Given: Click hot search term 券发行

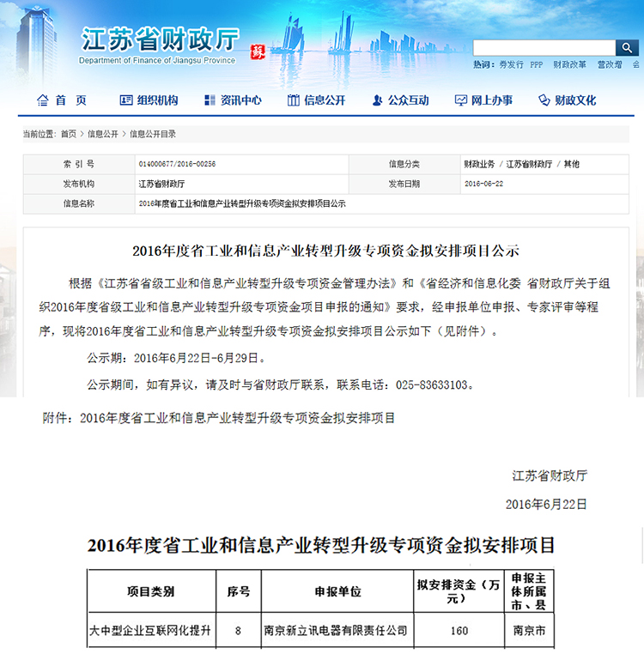Looking at the screenshot, I should click(511, 64).
